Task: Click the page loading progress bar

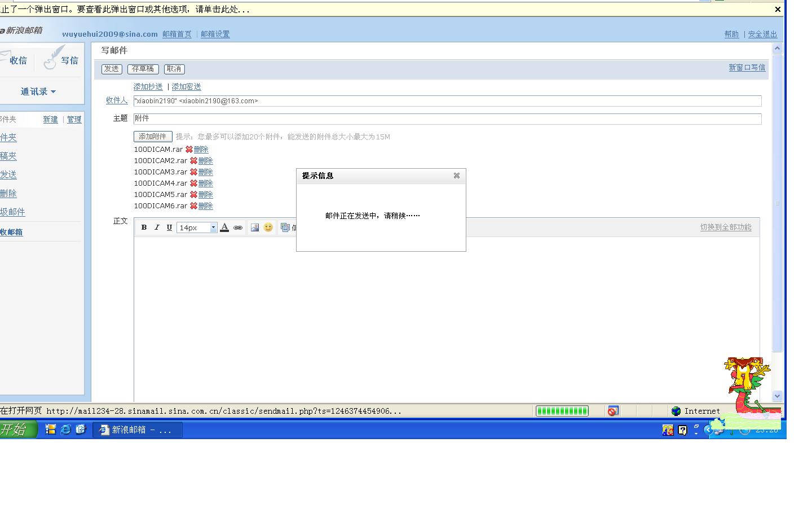Action: coord(562,411)
